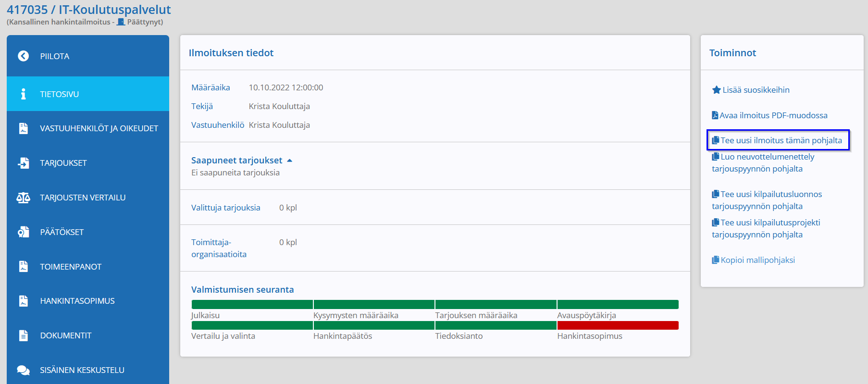Click the Tarjousten vertailu scales icon
Screen dimensions: 868x384
coord(23,198)
